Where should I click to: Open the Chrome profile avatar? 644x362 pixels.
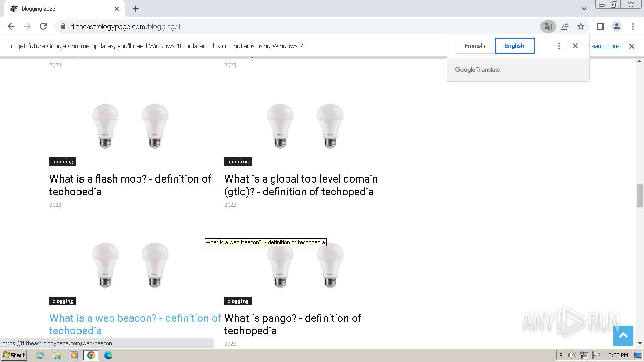pyautogui.click(x=616, y=26)
